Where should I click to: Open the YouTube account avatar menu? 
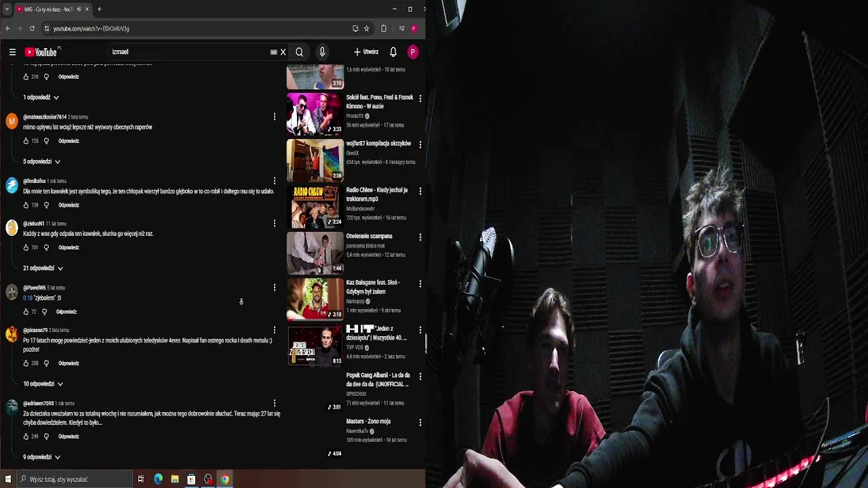pyautogui.click(x=412, y=52)
